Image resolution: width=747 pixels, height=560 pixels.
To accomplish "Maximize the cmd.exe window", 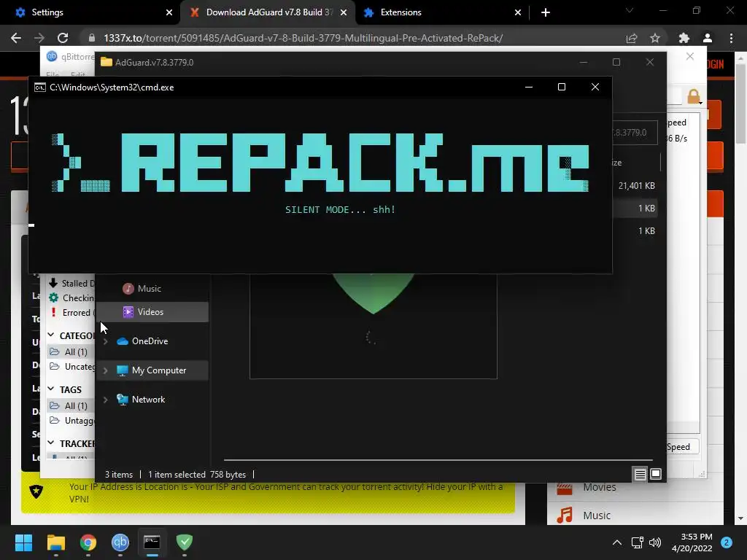I will 562,87.
